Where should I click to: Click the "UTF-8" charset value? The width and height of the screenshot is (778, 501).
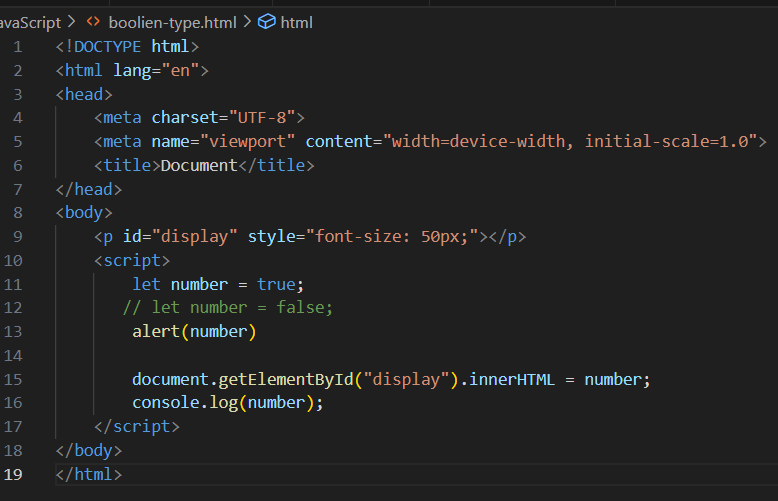(x=261, y=118)
